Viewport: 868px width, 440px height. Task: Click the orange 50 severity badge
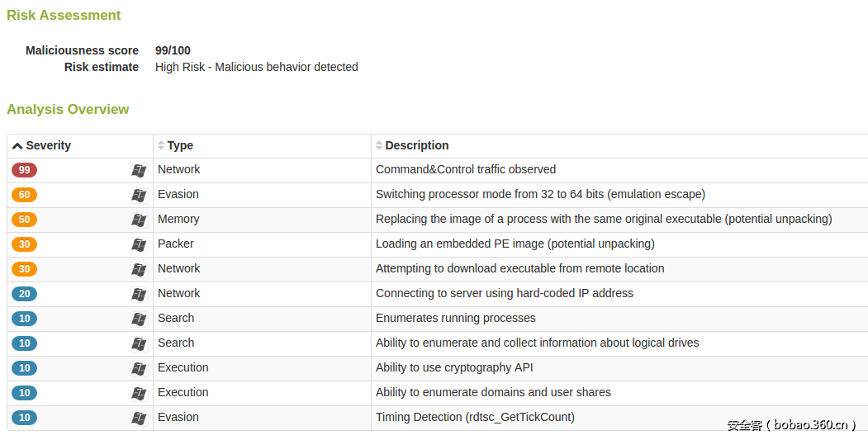(24, 220)
